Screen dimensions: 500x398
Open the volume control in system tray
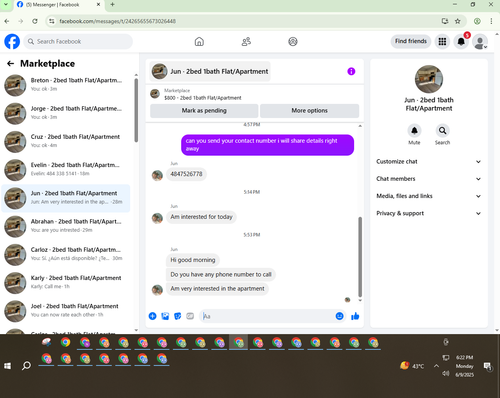coord(446,374)
